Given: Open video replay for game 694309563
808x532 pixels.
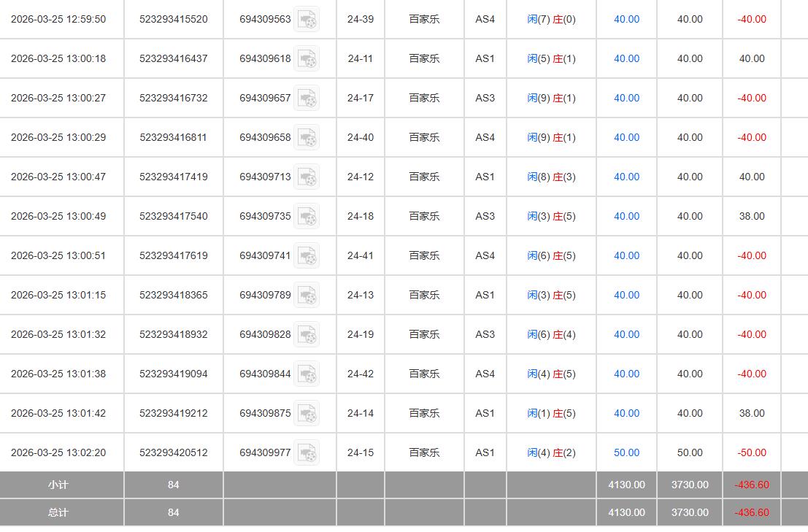Looking at the screenshot, I should pos(307,19).
